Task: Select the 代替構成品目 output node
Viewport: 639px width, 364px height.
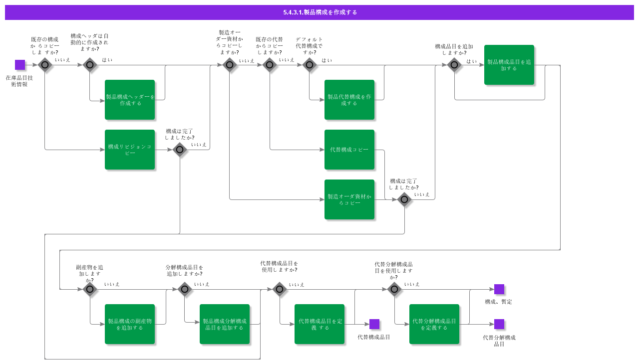Action: coord(373,323)
